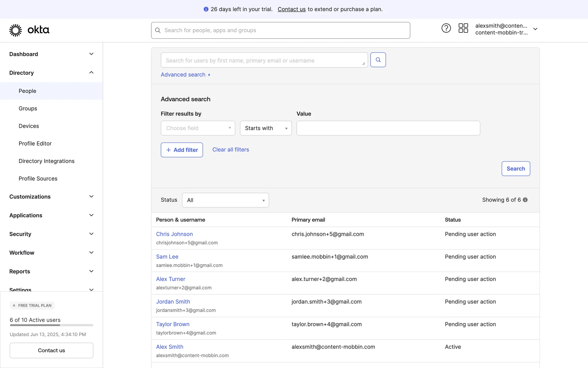Go to Groups in the sidebar
The height and width of the screenshot is (368, 588).
click(x=28, y=109)
